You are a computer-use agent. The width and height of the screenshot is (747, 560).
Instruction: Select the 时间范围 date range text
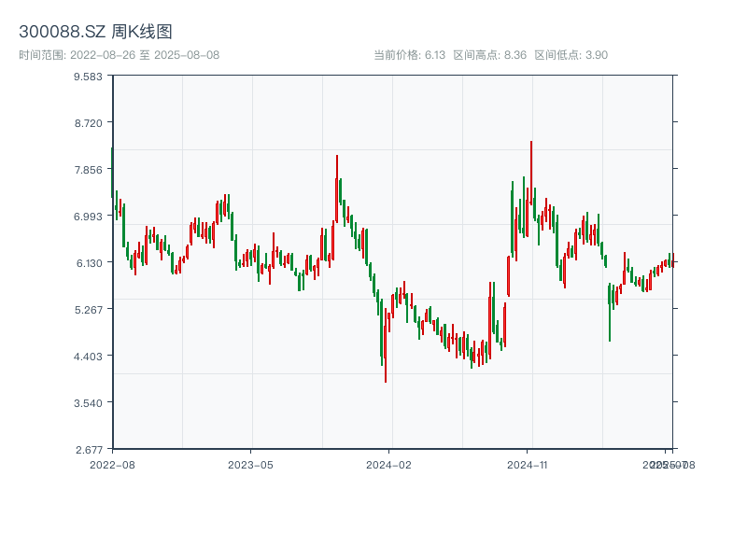pyautogui.click(x=119, y=55)
